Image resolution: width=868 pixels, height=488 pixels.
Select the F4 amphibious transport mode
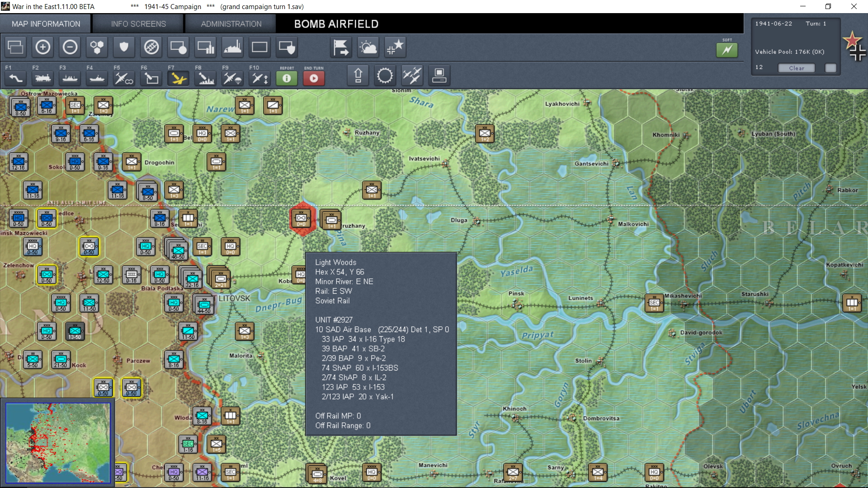pos(97,78)
